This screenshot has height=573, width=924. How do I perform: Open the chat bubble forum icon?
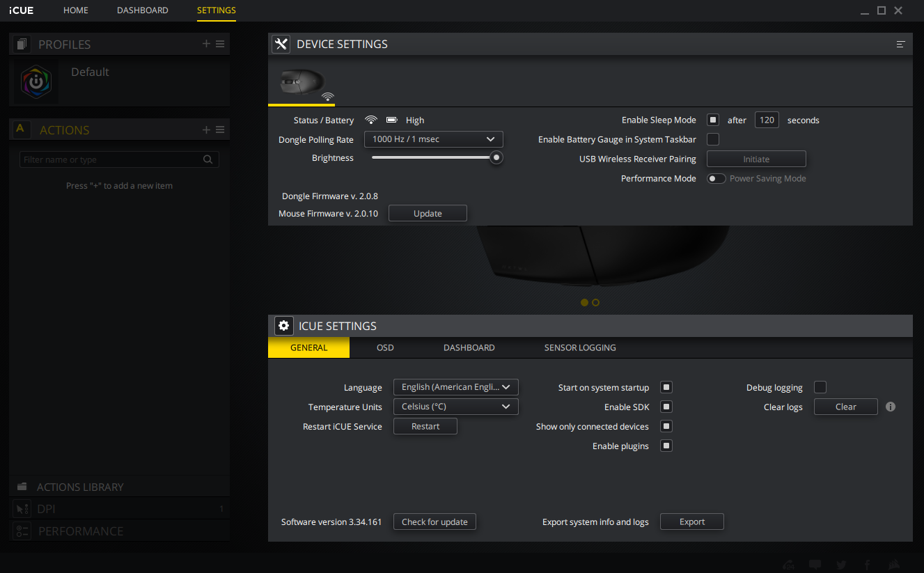[x=815, y=565]
